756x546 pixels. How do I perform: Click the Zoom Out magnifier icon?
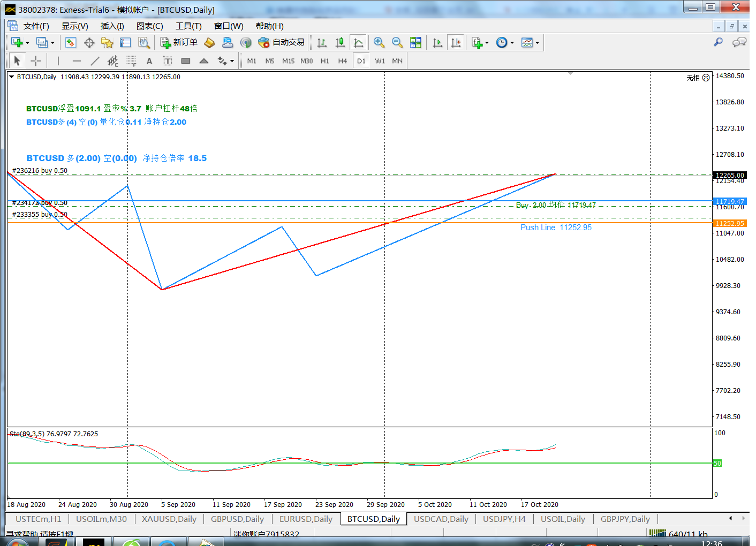[397, 42]
